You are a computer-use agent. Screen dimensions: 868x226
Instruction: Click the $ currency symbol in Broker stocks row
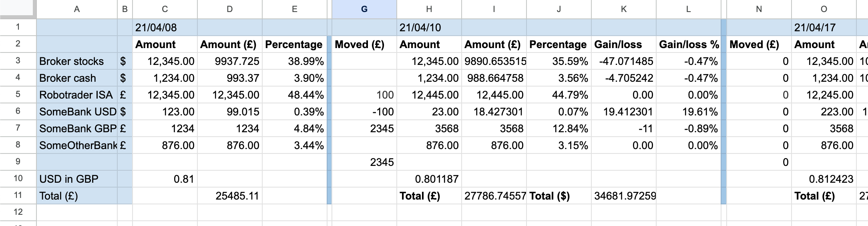[x=125, y=61]
